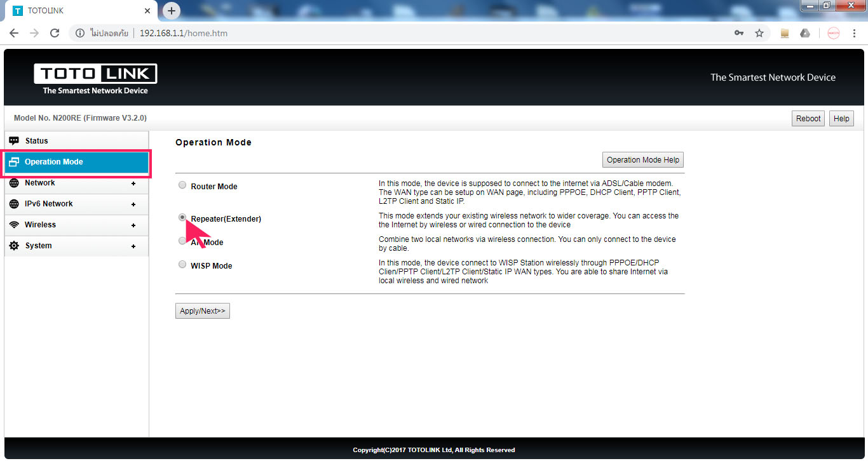Click the address bar URL 192.168.1.1/home.htm

coord(184,33)
